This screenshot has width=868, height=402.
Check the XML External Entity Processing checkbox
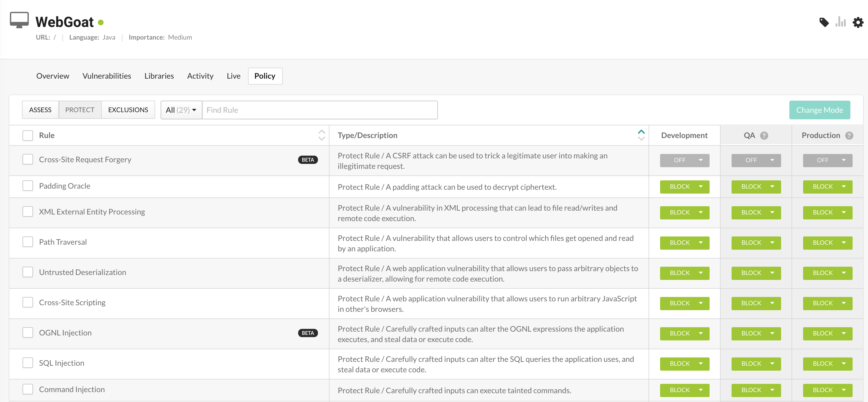28,212
